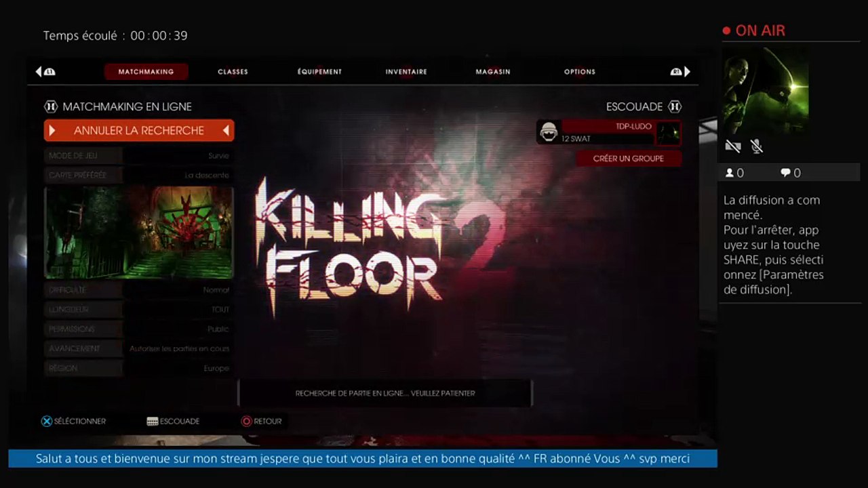Click the circle button Retour icon
This screenshot has width=868, height=488.
(246, 421)
